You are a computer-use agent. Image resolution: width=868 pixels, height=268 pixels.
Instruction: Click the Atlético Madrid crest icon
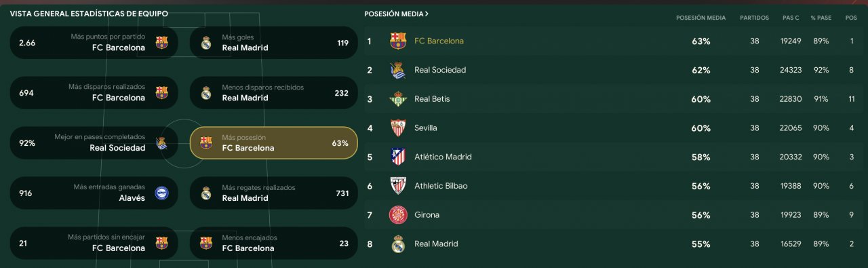pos(398,157)
